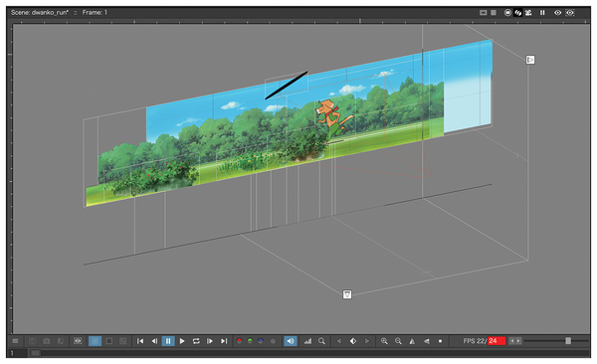Click the field guide square icon

point(494,13)
